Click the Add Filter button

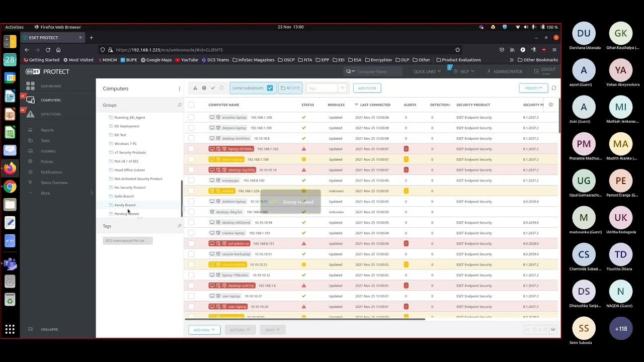click(367, 88)
